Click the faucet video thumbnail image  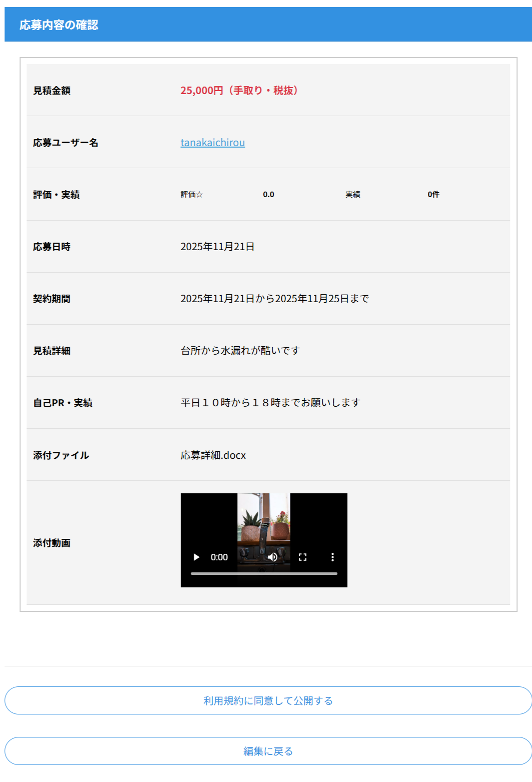(264, 520)
